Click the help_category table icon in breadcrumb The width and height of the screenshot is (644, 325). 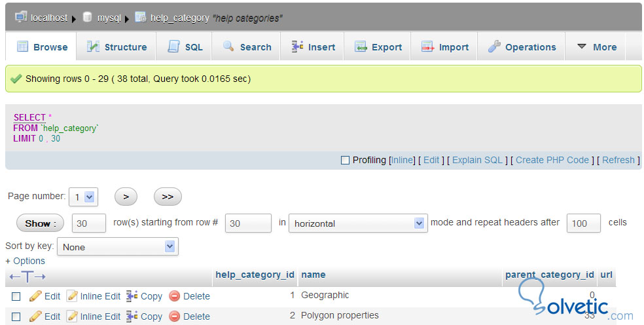140,17
